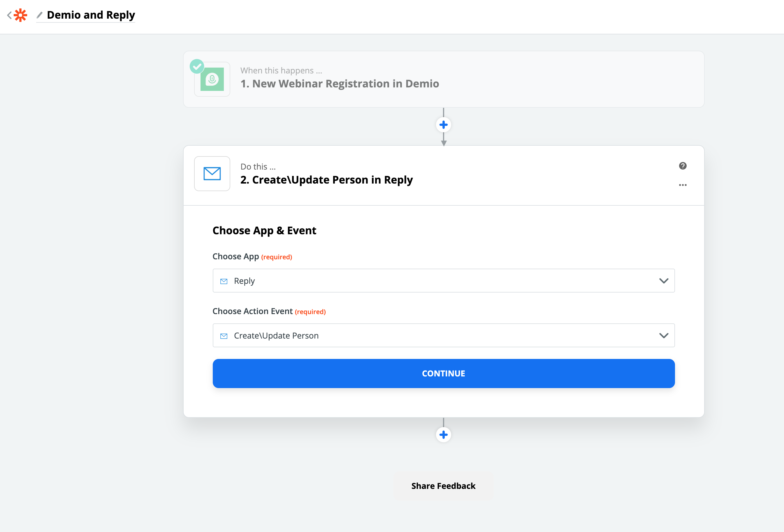Click the orange Zapier asterisk logo
The height and width of the screenshot is (532, 784).
20,15
